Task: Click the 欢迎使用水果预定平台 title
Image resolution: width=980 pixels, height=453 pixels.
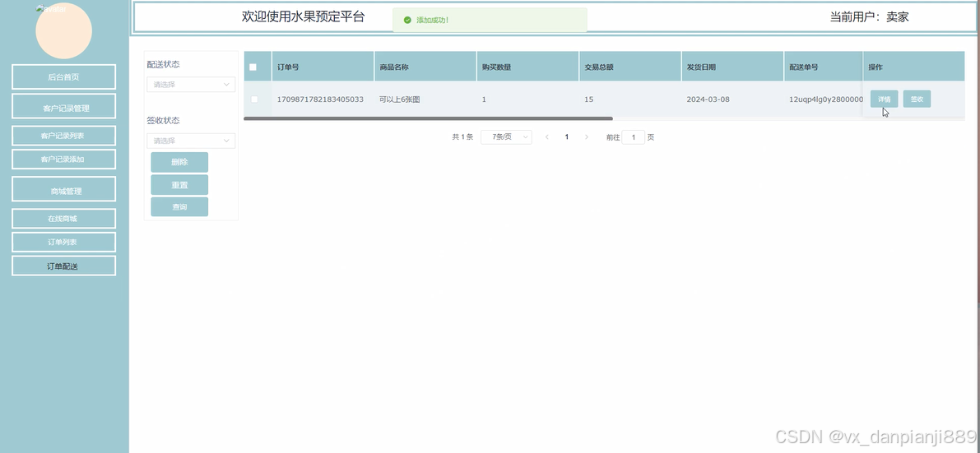Action: [303, 17]
